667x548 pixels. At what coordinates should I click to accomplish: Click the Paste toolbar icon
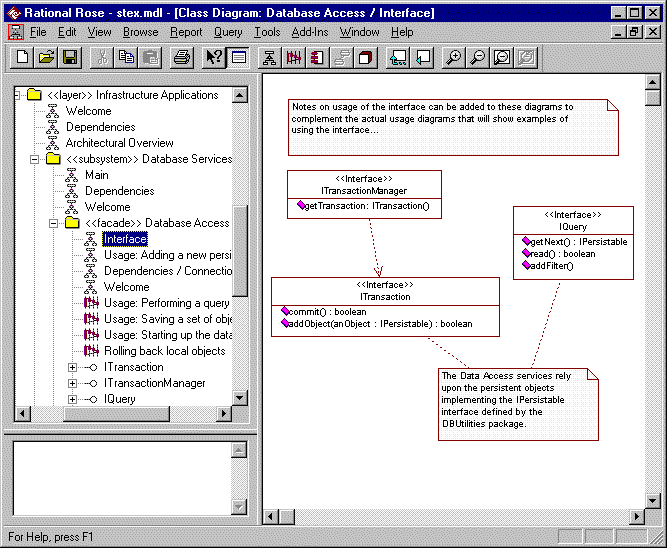(x=150, y=57)
